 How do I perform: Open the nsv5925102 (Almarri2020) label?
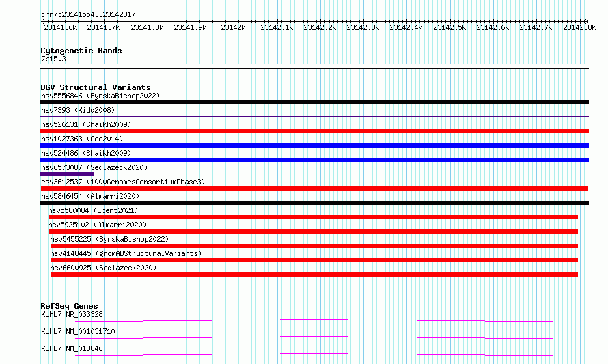point(97,225)
